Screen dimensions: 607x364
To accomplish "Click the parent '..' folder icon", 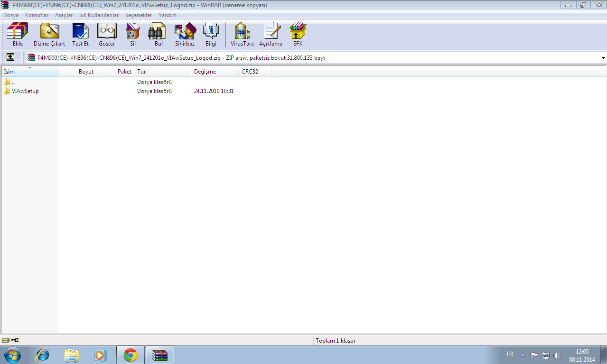I will [7, 82].
